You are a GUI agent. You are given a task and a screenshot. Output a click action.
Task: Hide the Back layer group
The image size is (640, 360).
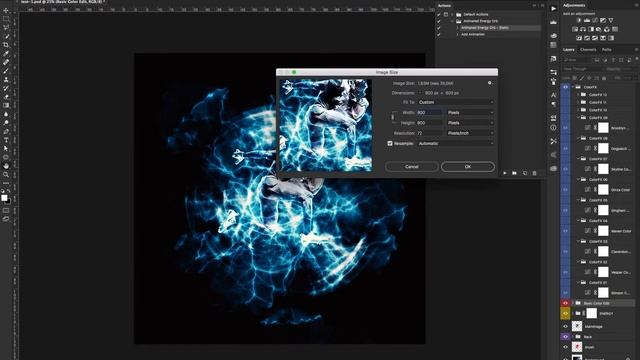pos(565,337)
